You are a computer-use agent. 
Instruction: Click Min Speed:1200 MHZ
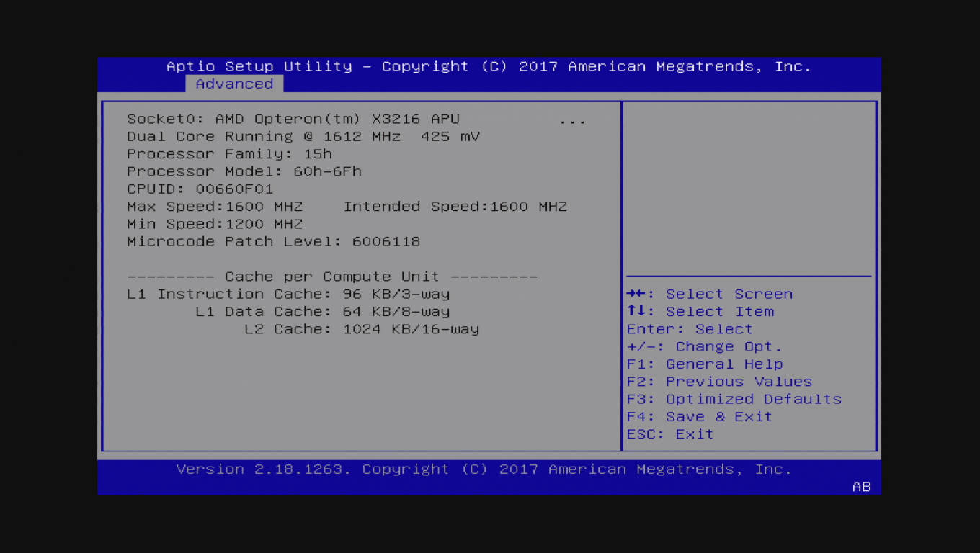click(215, 225)
